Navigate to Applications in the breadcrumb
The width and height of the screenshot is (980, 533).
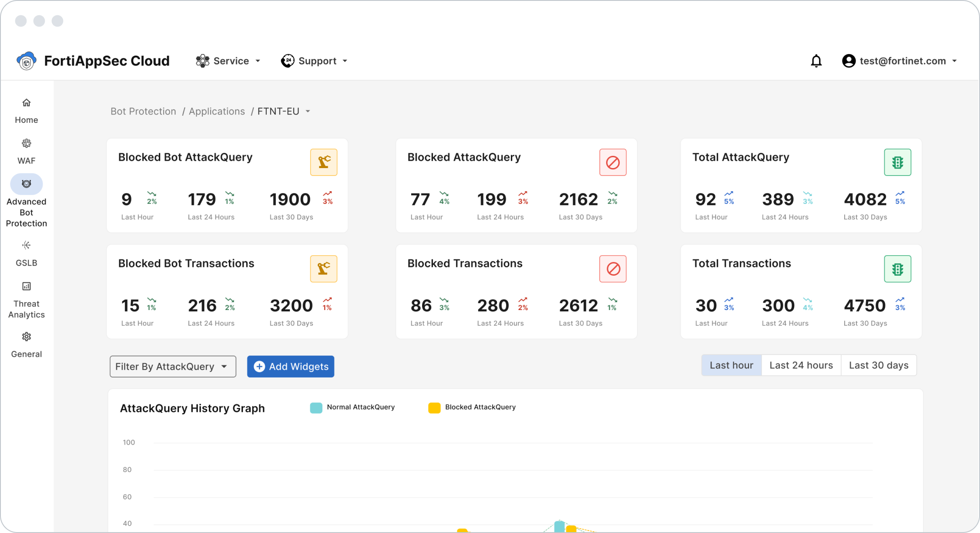[x=216, y=111]
